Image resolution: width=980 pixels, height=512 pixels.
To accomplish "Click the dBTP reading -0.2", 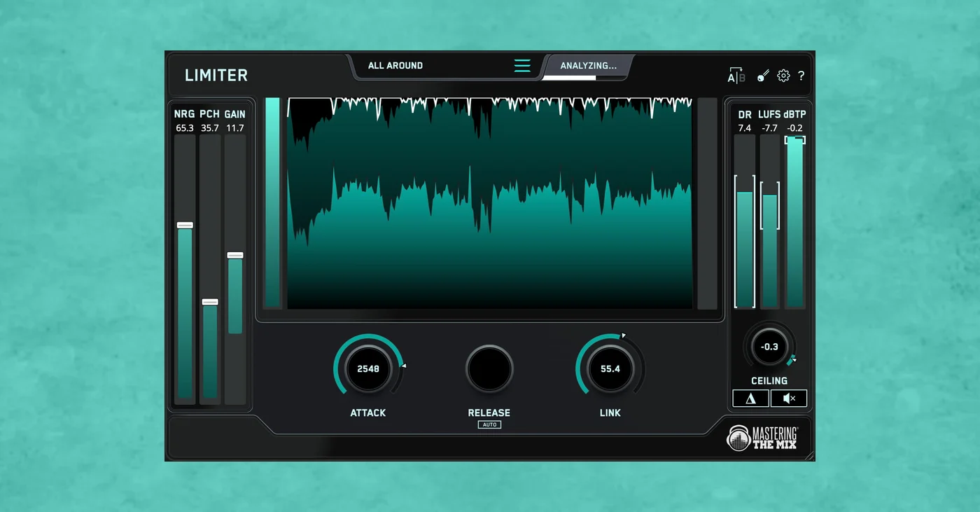I will point(794,128).
